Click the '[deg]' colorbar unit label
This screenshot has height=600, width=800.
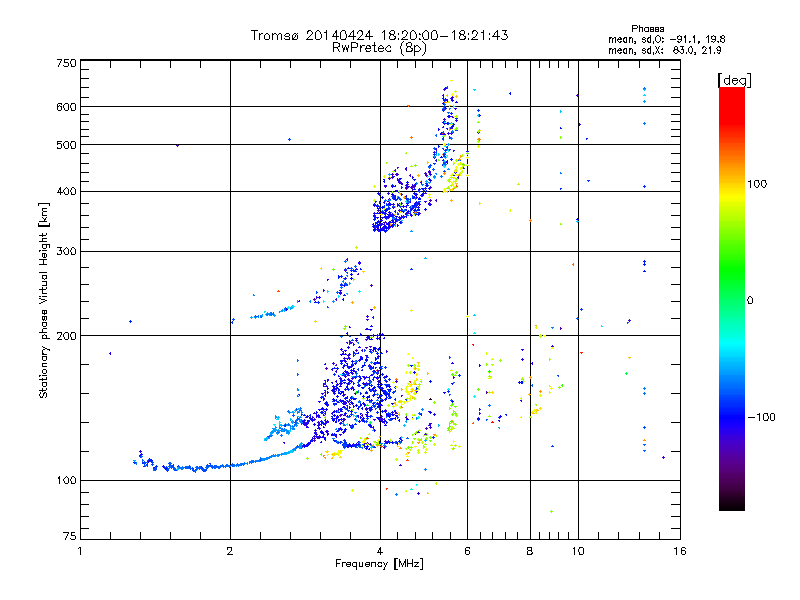[x=734, y=80]
